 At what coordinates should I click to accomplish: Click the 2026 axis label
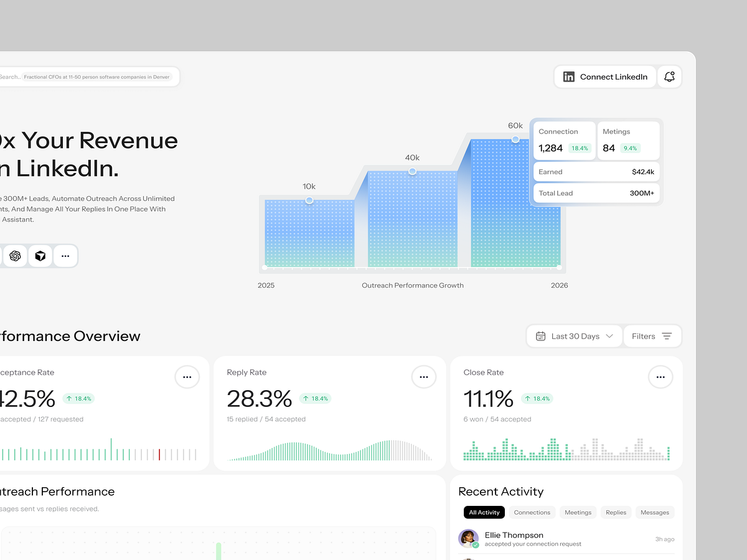click(560, 286)
